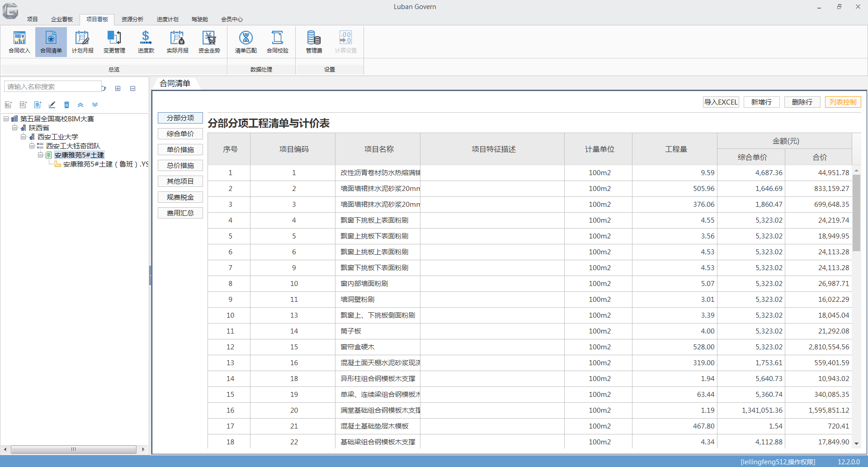Image resolution: width=868 pixels, height=467 pixels.
Task: Click the add 单 (unit project) icon
Action: click(x=38, y=105)
